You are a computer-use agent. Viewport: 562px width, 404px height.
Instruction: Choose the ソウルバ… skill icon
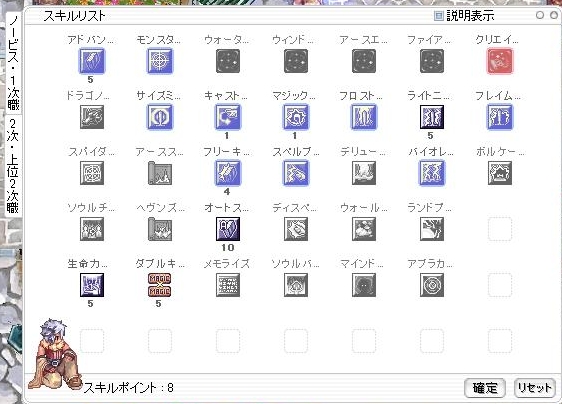(x=296, y=285)
